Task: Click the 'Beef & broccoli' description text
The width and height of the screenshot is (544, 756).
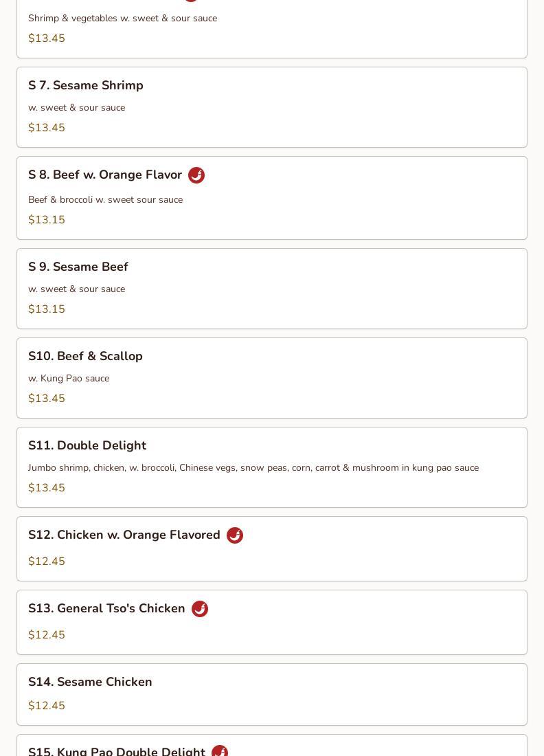Action: [x=105, y=199]
